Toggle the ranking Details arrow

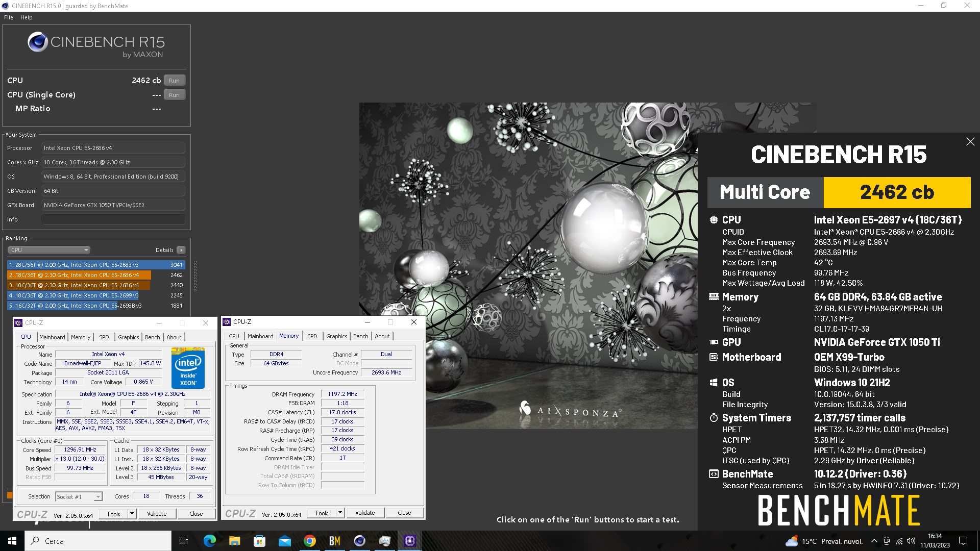point(181,250)
